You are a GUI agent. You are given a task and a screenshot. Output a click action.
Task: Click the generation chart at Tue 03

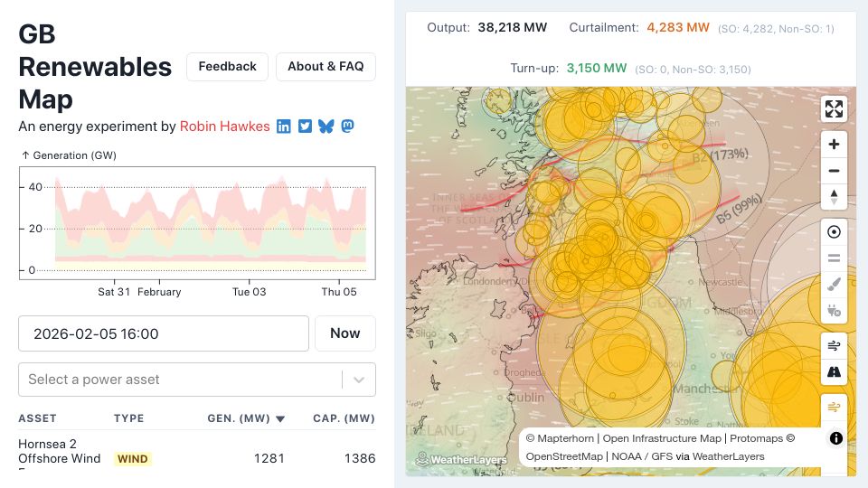coord(250,224)
